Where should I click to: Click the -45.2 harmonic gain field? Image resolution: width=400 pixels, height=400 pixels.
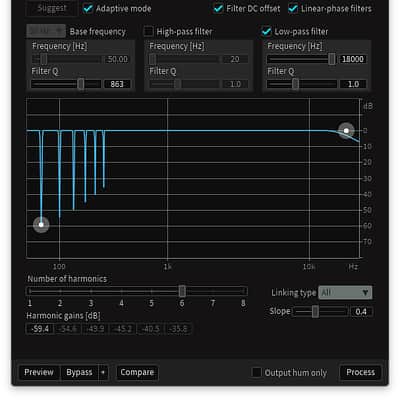[123, 329]
